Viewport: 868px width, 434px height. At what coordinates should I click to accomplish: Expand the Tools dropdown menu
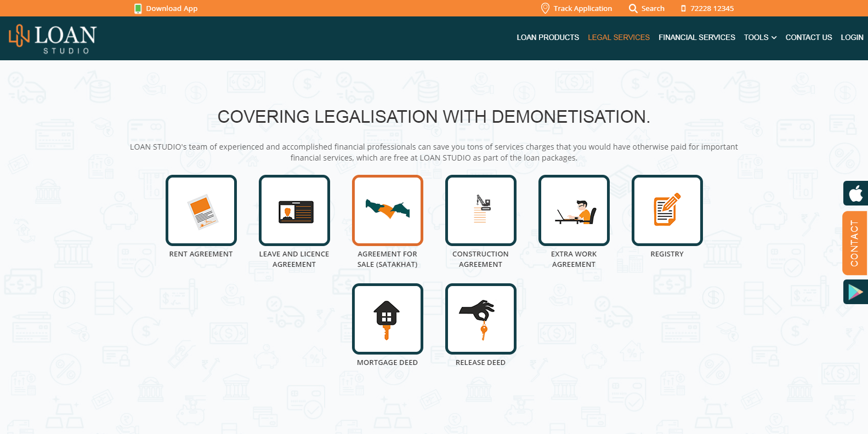(760, 37)
